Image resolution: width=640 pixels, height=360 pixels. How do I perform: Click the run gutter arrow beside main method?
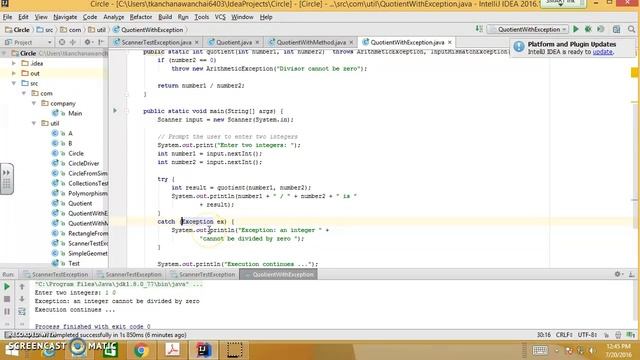click(115, 111)
